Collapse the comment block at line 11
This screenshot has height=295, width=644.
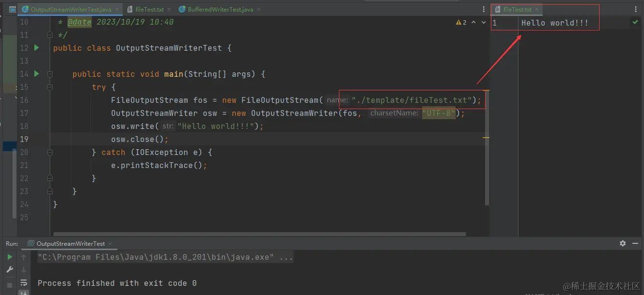[x=49, y=35]
